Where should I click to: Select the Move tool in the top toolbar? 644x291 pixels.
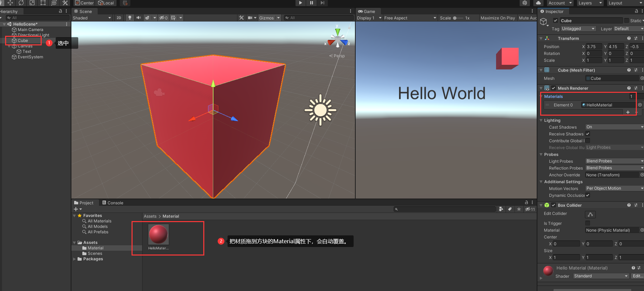click(10, 3)
